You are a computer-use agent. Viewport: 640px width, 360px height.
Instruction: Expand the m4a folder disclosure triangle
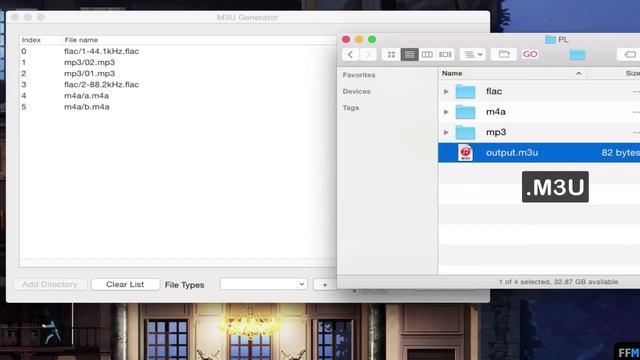pyautogui.click(x=446, y=112)
